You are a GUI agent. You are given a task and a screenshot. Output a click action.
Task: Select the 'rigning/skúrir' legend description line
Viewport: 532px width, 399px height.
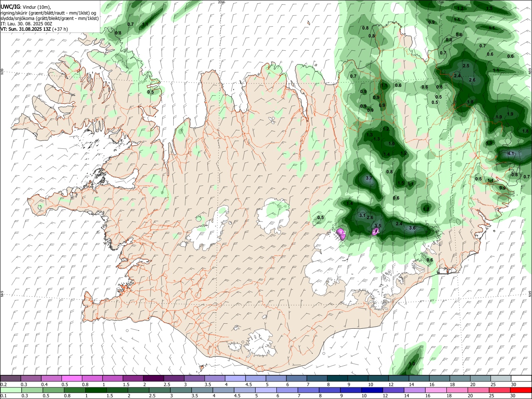49,12
